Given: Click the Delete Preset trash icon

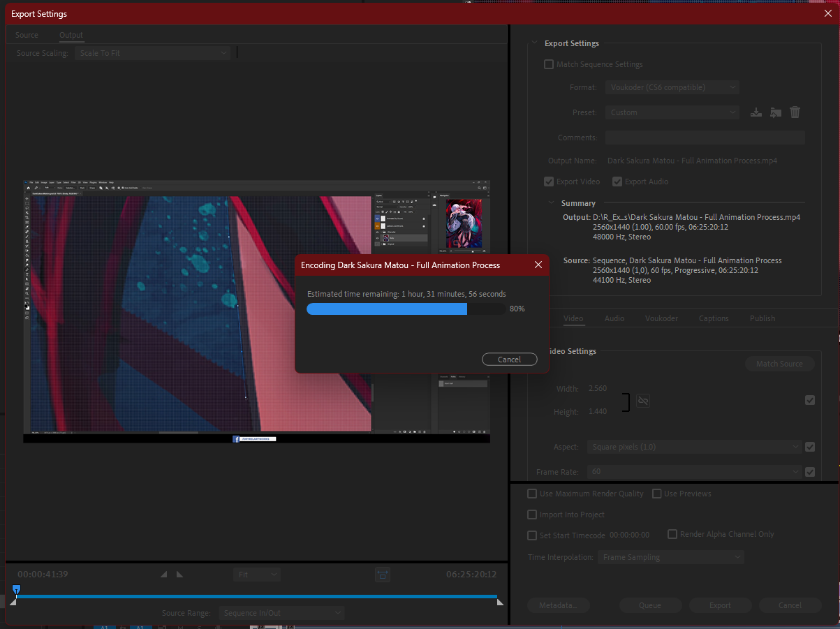Looking at the screenshot, I should pos(795,112).
